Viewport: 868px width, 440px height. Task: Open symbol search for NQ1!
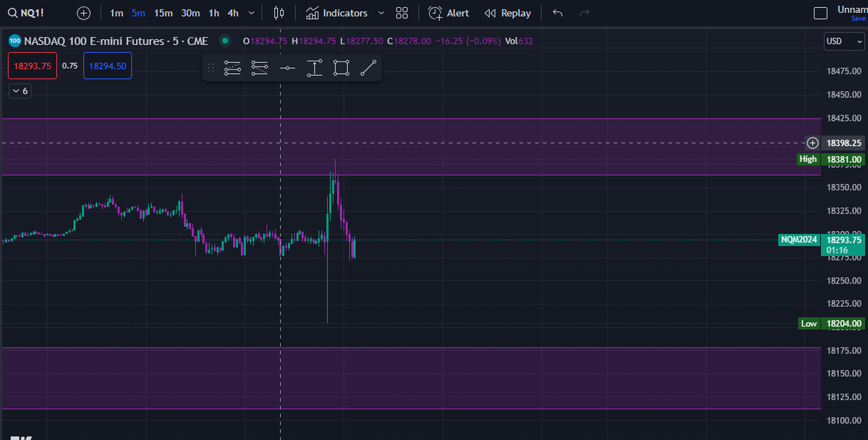pyautogui.click(x=26, y=13)
